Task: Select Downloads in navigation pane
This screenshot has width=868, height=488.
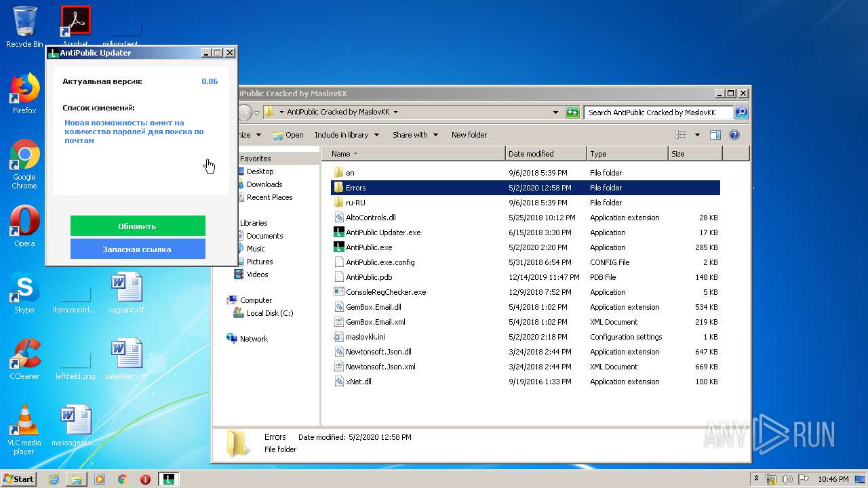Action: [264, 184]
